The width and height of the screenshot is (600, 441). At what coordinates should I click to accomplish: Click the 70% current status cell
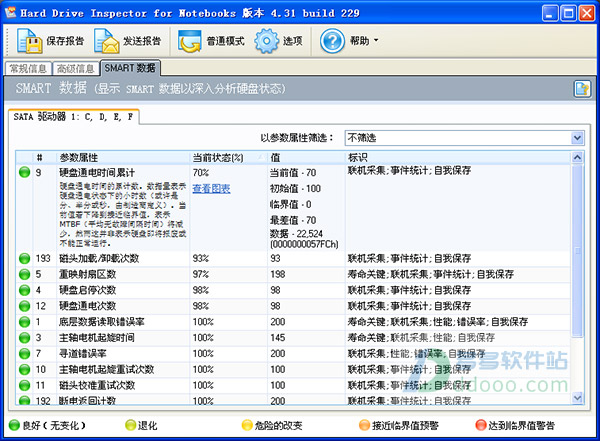tap(201, 173)
